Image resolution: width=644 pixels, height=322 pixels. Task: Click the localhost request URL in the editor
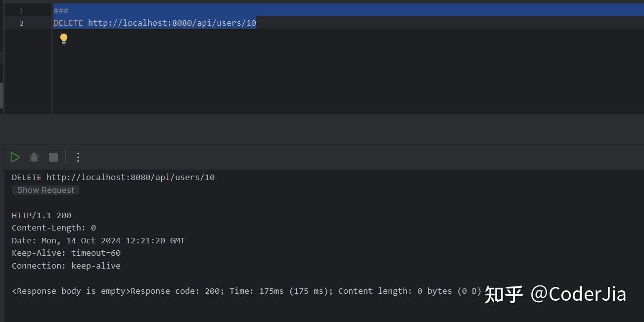click(x=172, y=23)
